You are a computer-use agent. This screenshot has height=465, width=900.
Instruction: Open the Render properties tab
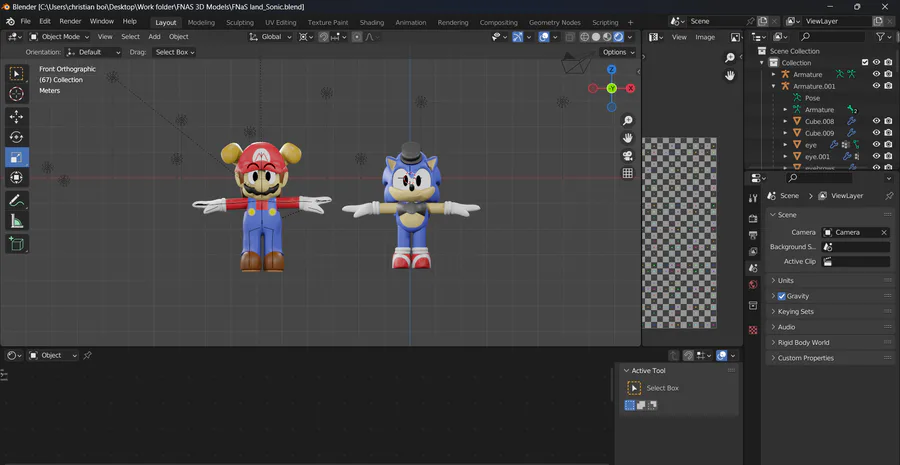753,219
